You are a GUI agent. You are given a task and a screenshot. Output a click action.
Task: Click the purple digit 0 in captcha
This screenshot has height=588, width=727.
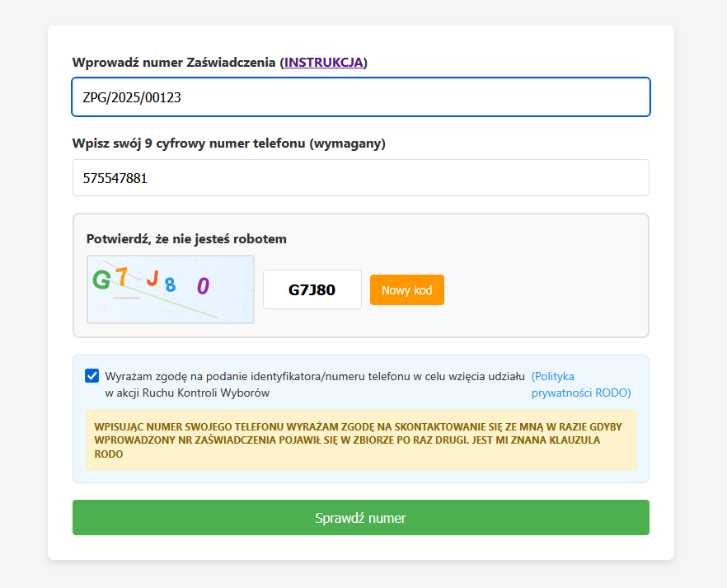(x=203, y=286)
